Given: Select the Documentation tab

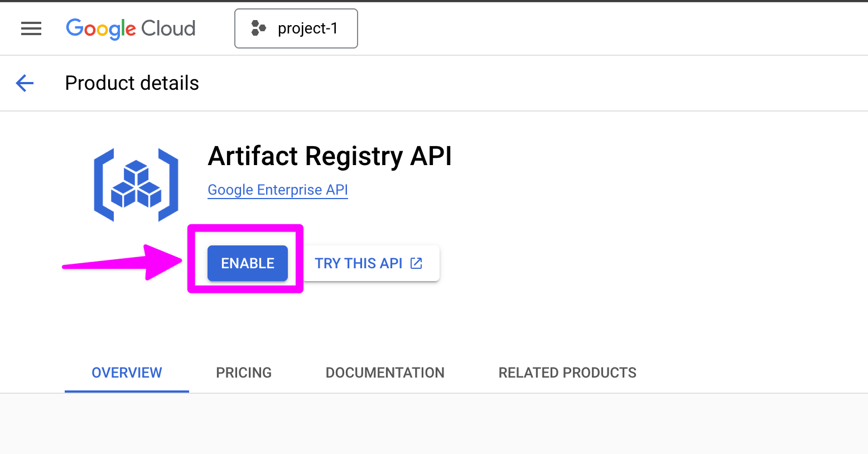Looking at the screenshot, I should 385,373.
